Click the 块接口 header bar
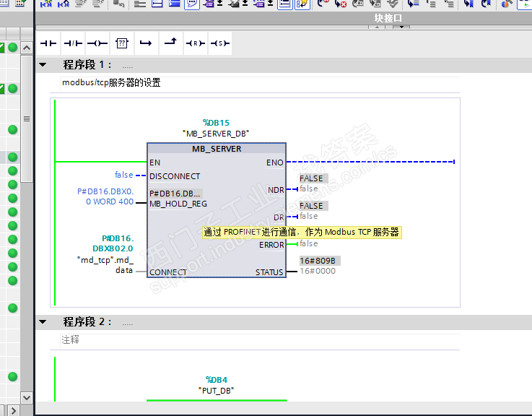This screenshot has width=532, height=416. click(284, 18)
